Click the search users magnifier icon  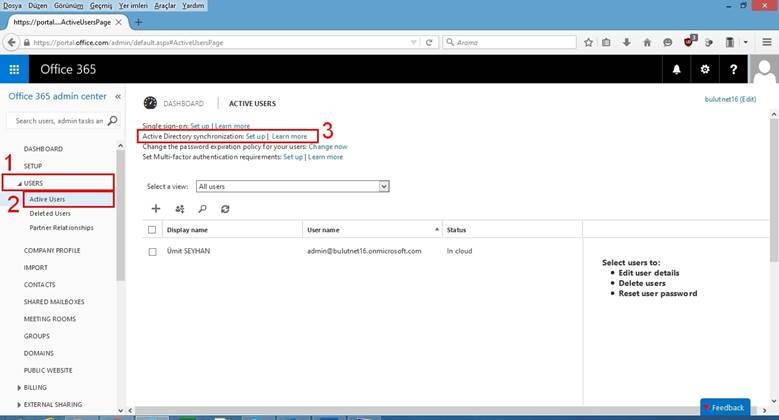point(202,209)
